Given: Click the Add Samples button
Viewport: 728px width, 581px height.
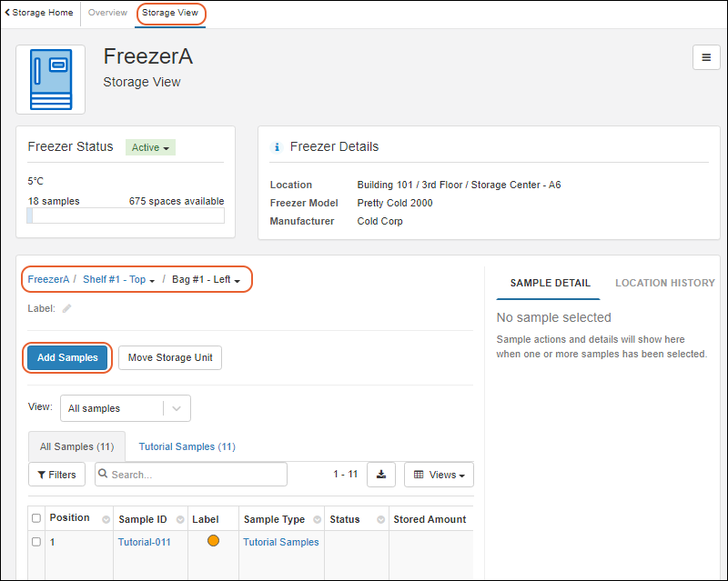Looking at the screenshot, I should 67,357.
